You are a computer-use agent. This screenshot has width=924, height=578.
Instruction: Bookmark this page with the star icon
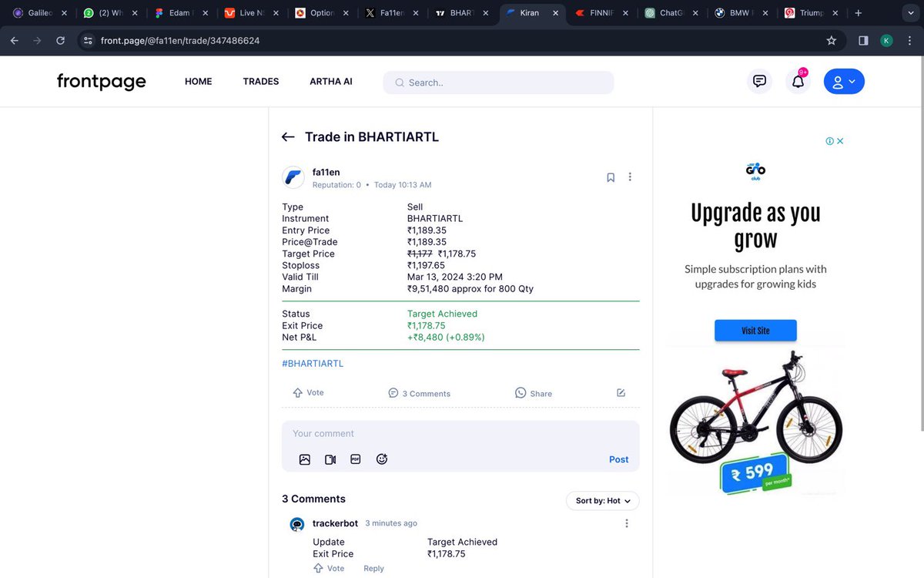(831, 40)
